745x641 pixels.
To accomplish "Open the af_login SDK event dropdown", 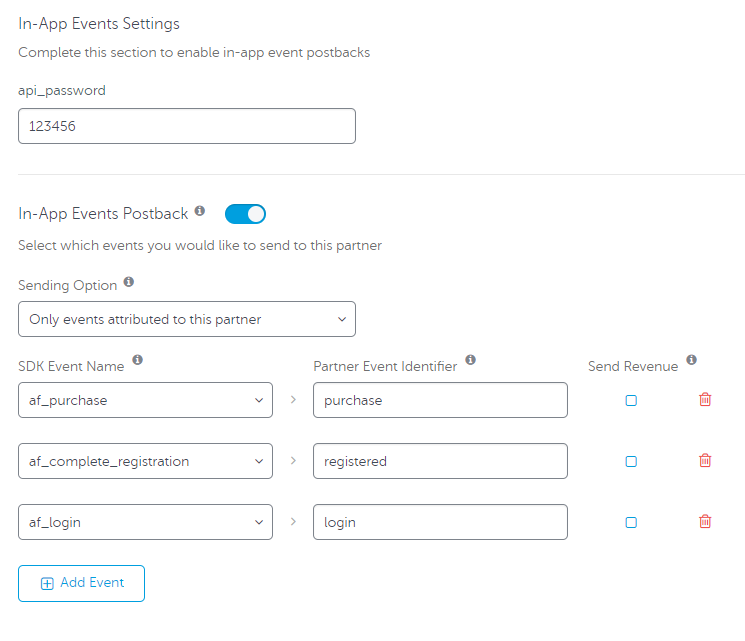I will 145,522.
